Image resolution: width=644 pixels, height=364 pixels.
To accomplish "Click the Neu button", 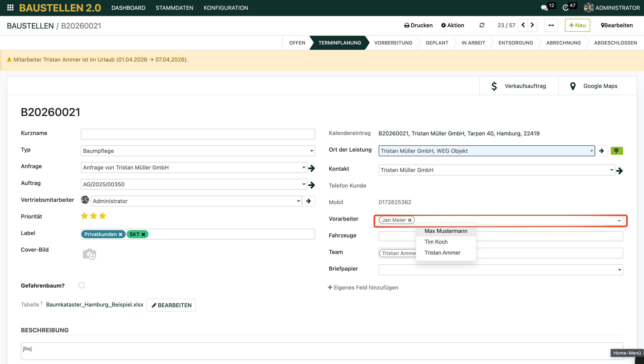I will [577, 25].
